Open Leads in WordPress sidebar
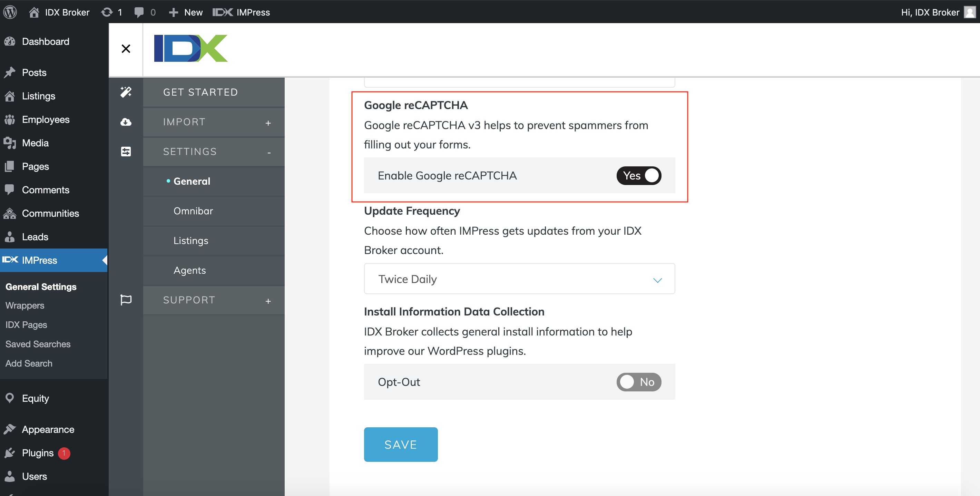 (54, 237)
